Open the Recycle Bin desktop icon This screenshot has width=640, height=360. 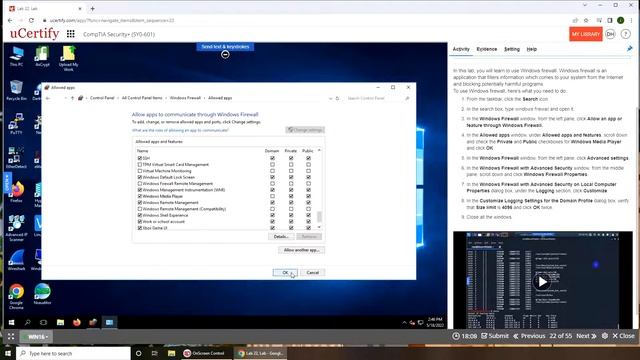(x=16, y=90)
